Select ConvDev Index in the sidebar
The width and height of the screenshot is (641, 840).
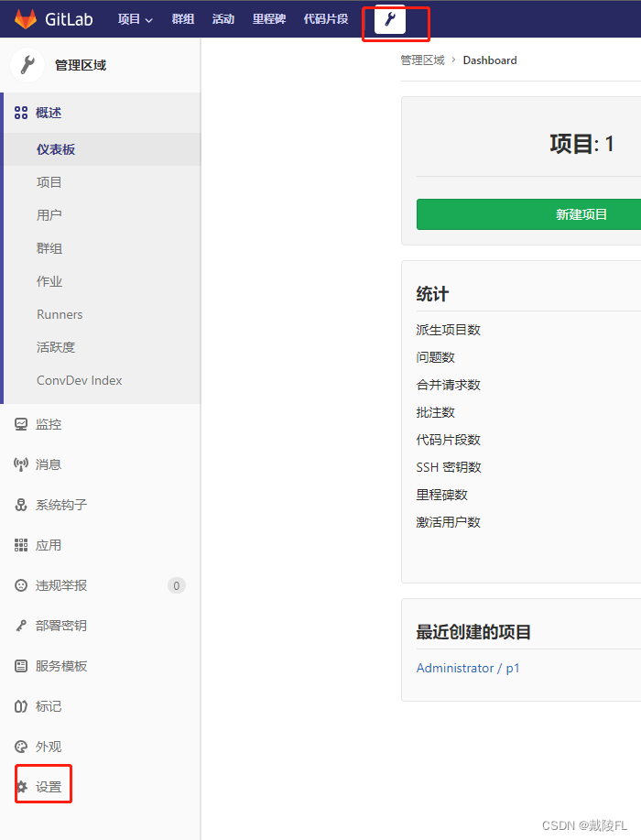pyautogui.click(x=80, y=380)
